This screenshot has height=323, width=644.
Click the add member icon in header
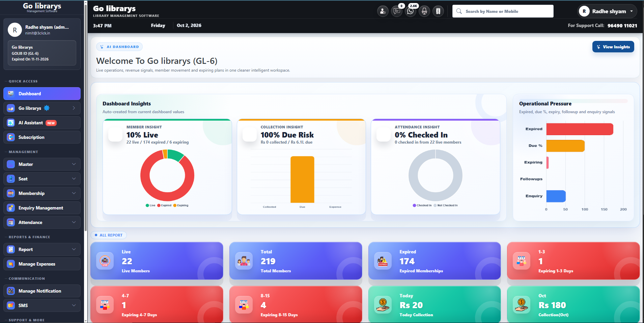pos(383,11)
